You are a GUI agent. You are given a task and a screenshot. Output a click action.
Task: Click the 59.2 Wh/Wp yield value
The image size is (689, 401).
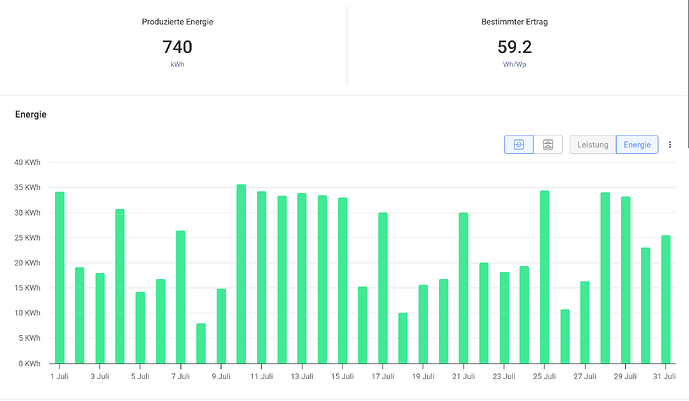(515, 47)
